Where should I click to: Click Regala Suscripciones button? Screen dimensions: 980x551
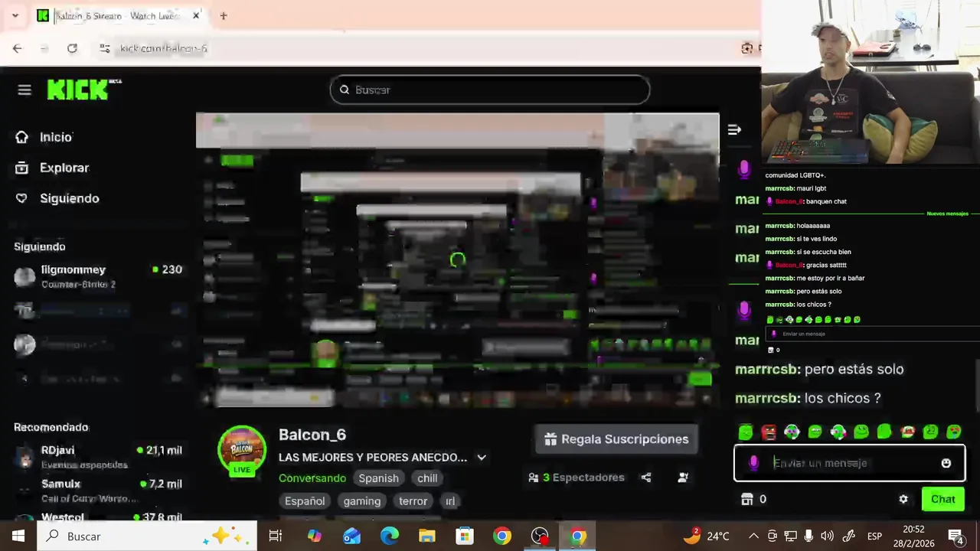point(616,439)
